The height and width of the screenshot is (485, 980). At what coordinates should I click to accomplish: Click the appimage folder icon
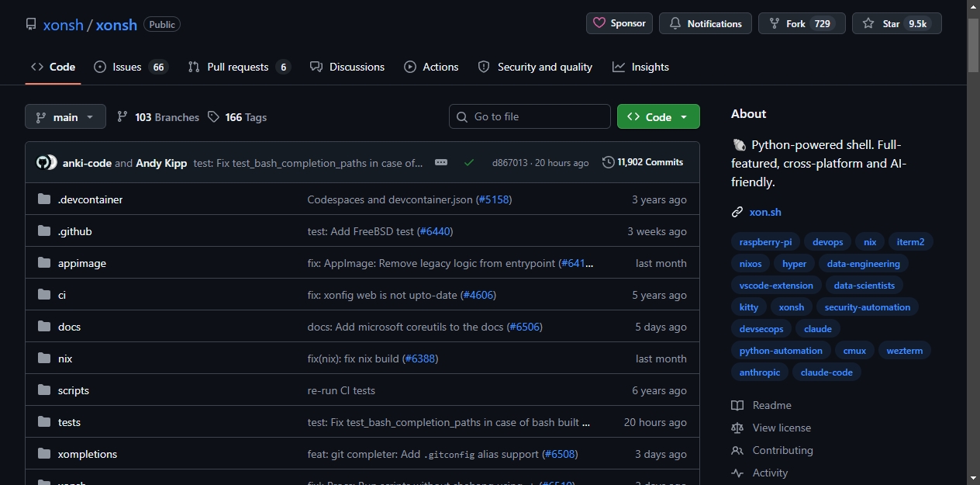tap(44, 263)
